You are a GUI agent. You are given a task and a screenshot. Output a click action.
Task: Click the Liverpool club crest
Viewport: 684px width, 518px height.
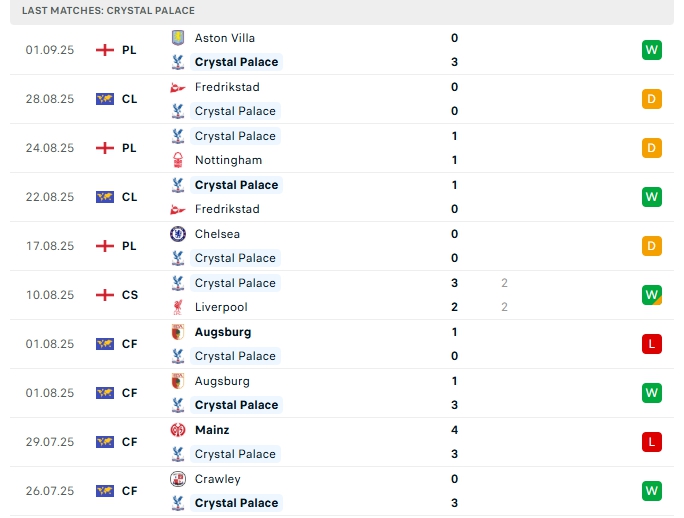[178, 307]
